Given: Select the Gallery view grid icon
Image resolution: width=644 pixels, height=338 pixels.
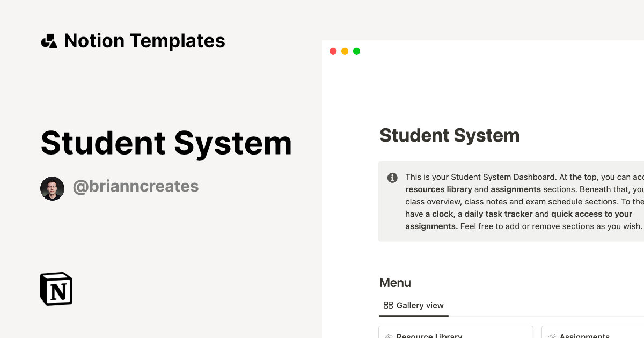Looking at the screenshot, I should click(388, 305).
